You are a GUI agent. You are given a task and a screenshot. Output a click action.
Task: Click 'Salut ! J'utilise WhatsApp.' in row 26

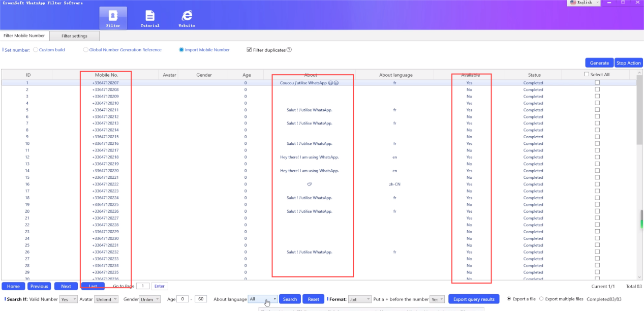point(309,252)
